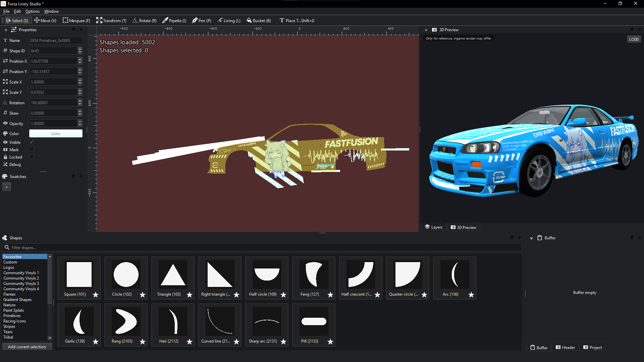Close the Buffer panel

(640, 238)
